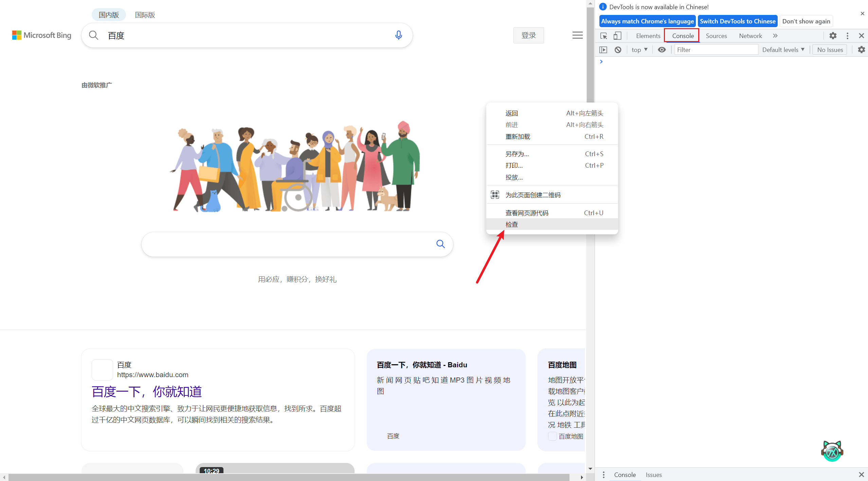Viewport: 868px width, 481px height.
Task: Click the 用必应，赚积分，换好礼 text
Action: point(297,279)
